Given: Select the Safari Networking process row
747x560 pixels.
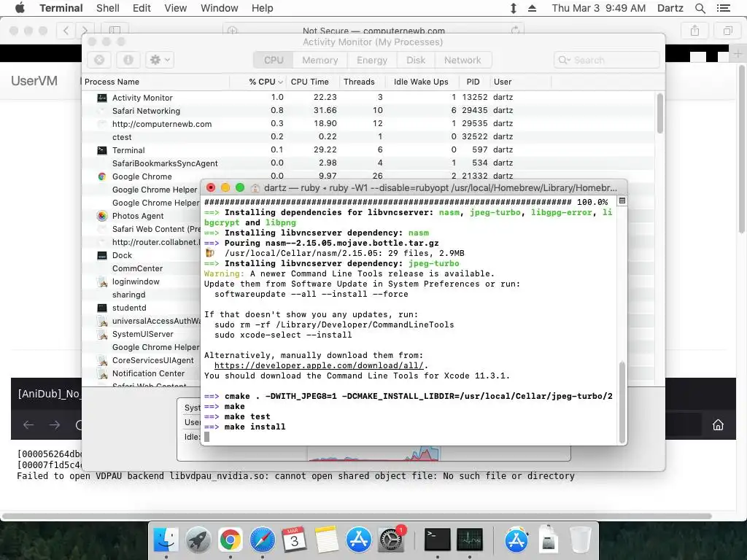Looking at the screenshot, I should [x=368, y=111].
